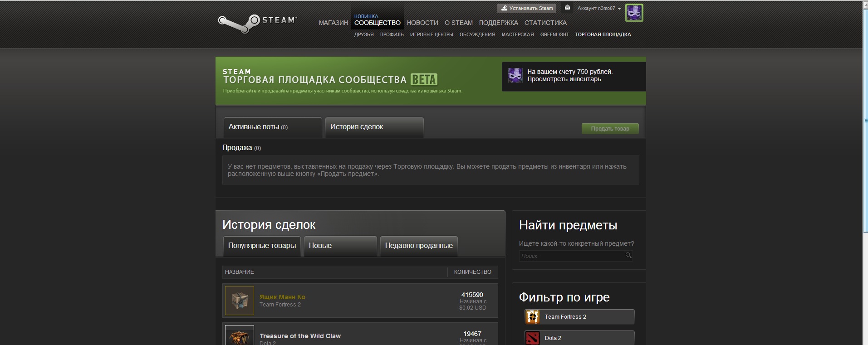Open the ПОДДЕРЖКА menu
Image resolution: width=868 pixels, height=345 pixels.
pos(499,23)
